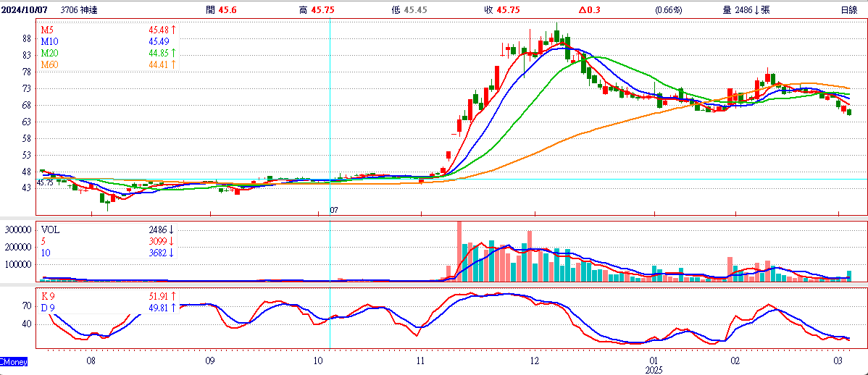Click the 48 price axis label
This screenshot has width=868, height=375.
[26, 172]
